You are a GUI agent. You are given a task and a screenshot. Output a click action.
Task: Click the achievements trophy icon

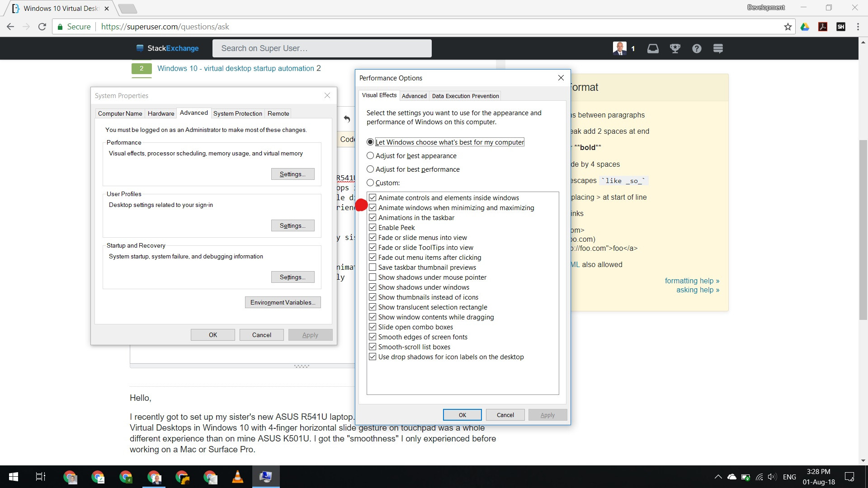pos(675,48)
